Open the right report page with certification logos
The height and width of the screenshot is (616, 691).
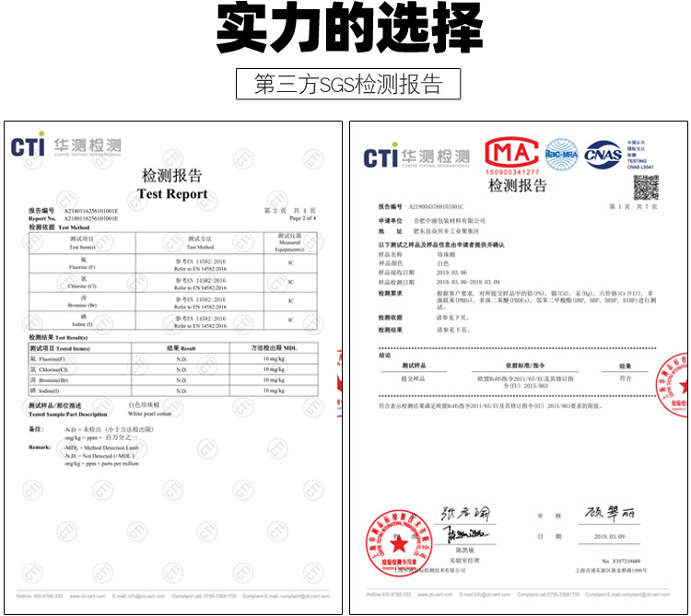tap(518, 368)
